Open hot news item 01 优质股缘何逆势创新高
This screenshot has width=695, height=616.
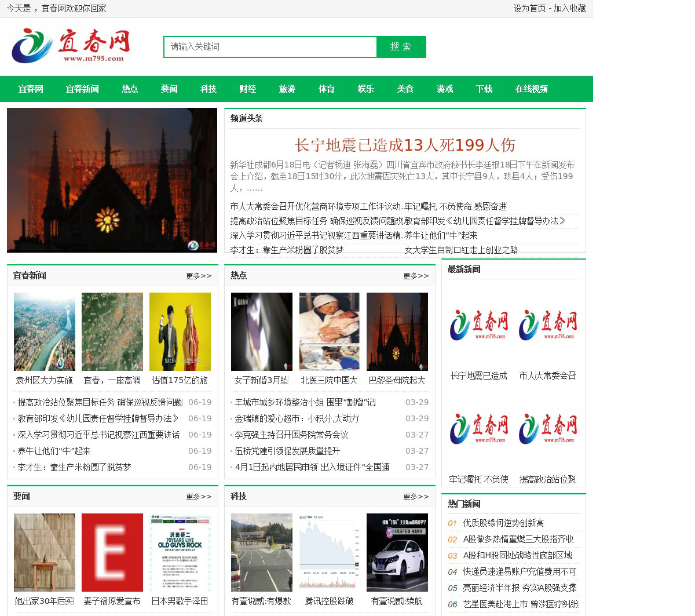[x=503, y=523]
